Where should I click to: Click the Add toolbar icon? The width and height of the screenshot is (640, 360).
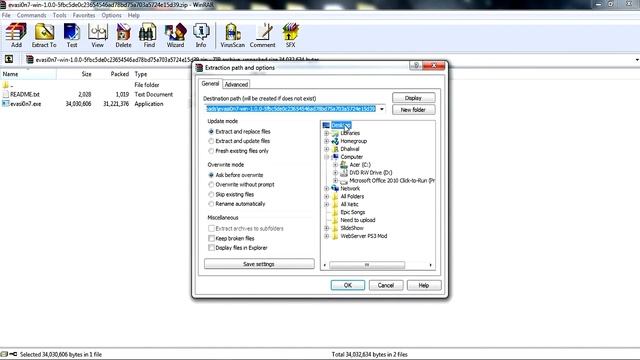tap(16, 35)
